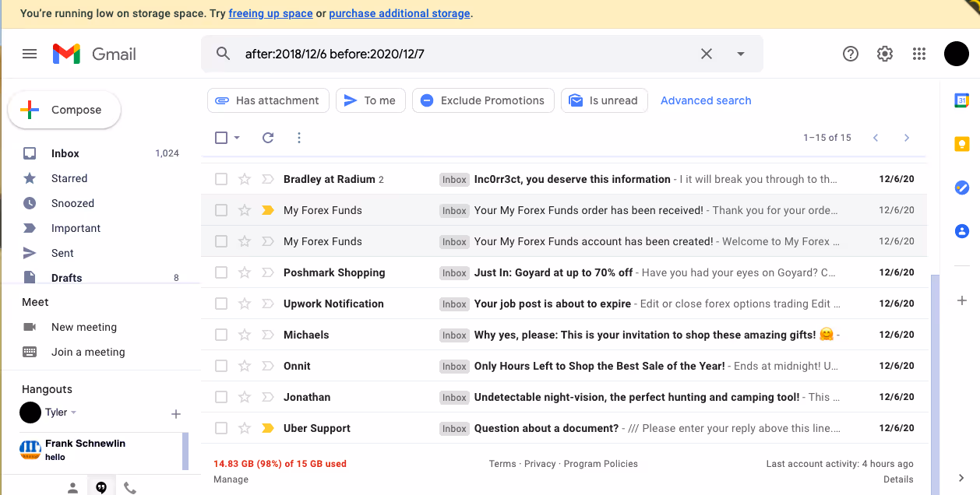Switch to Hangouts phone calls tab
980x495 pixels.
click(130, 488)
